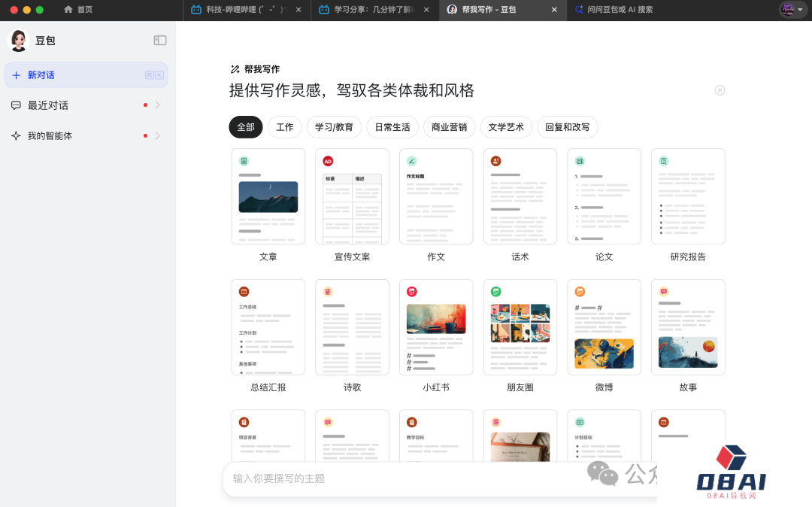Click the Doubao avatar icon
This screenshot has height=507, width=812.
pos(18,41)
